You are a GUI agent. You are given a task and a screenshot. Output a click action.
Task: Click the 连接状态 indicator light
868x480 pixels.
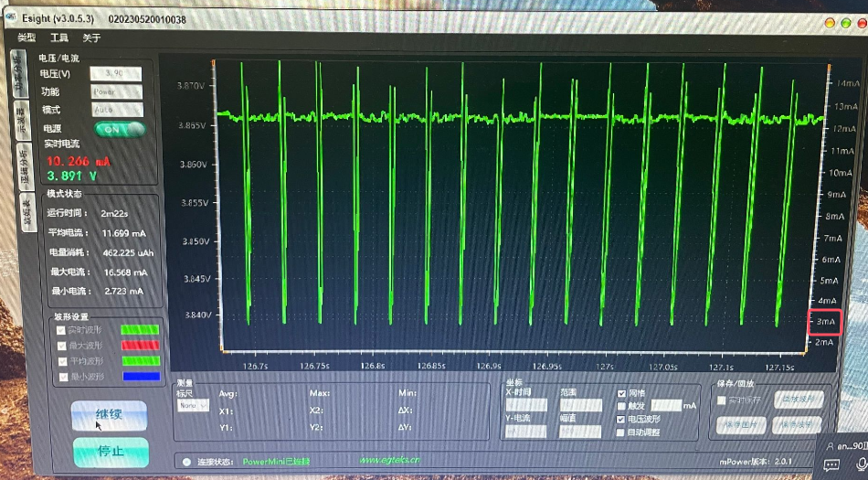[186, 462]
